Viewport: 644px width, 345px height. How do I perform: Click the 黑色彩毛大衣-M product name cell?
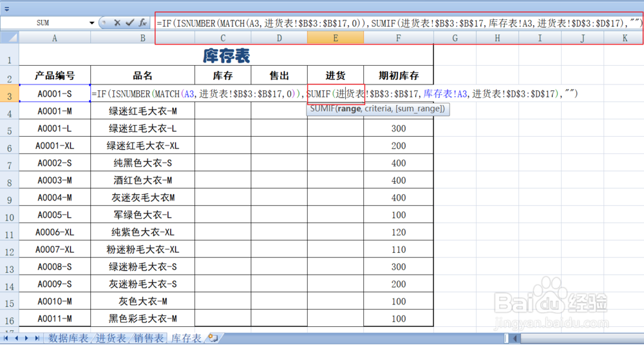142,319
